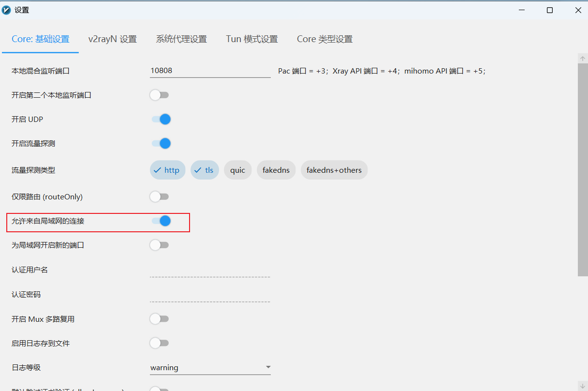Click the 认证密码 input field
588x391 pixels.
(210, 295)
